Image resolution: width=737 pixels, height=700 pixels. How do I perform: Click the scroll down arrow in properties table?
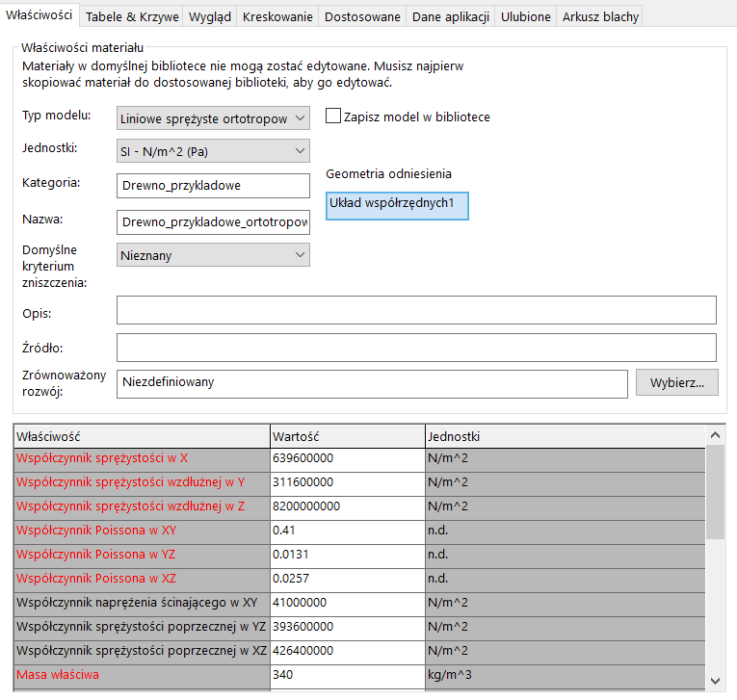[x=716, y=680]
